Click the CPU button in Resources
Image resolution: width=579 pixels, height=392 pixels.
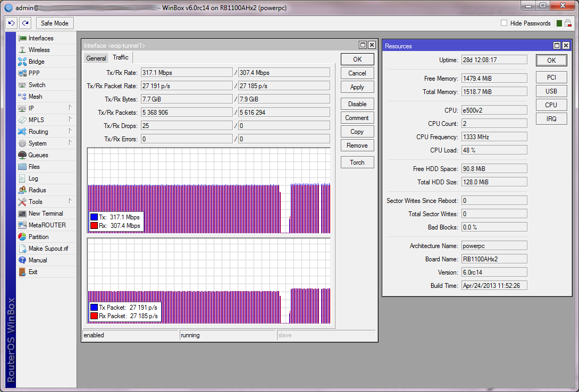(551, 105)
